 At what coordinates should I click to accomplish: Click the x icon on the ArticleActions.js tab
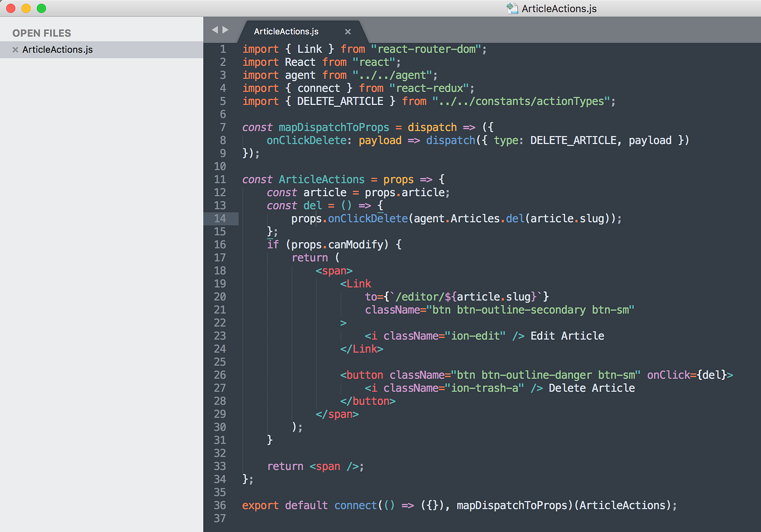point(347,32)
